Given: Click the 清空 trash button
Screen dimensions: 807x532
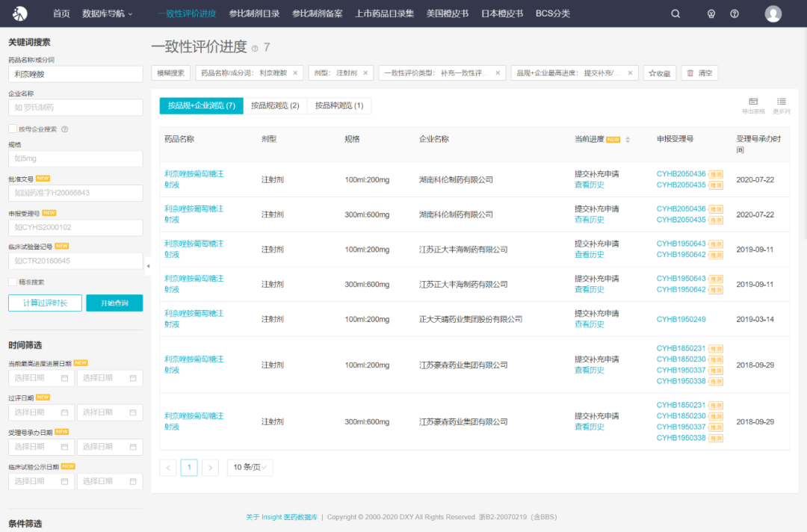Looking at the screenshot, I should [699, 73].
